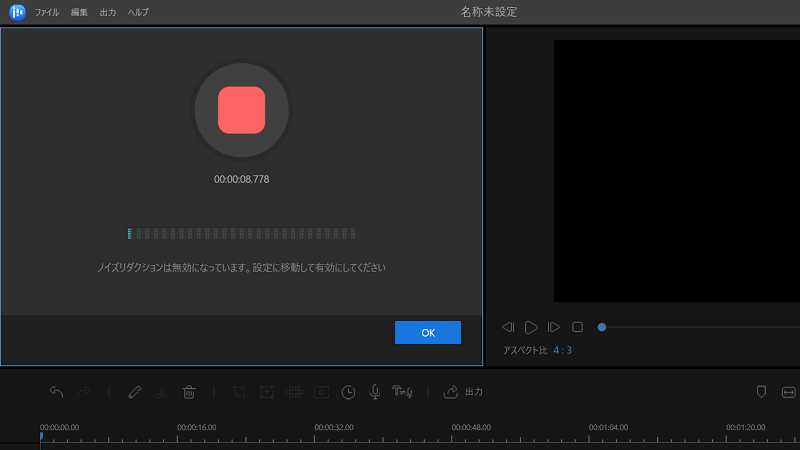
Task: Open the ヘルプ menu
Action: tap(138, 12)
